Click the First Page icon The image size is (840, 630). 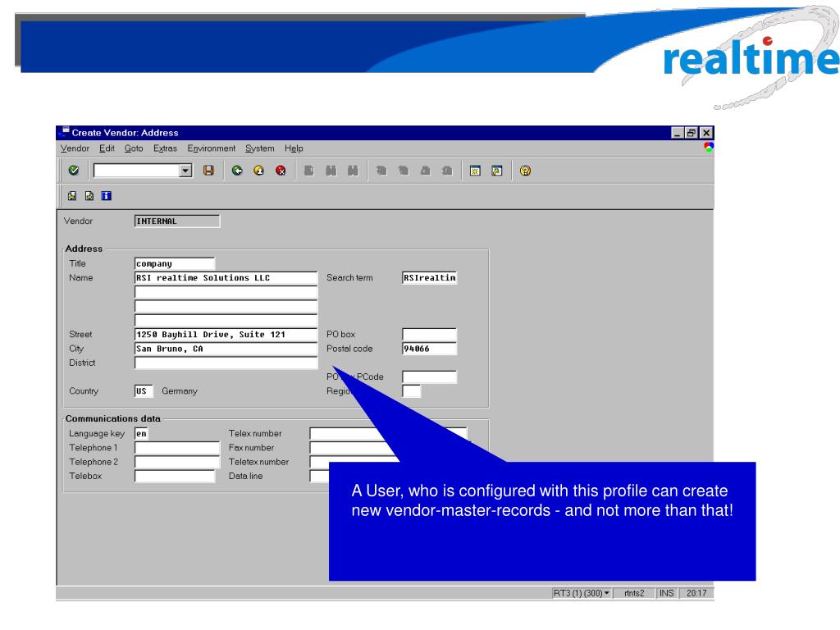tap(381, 171)
